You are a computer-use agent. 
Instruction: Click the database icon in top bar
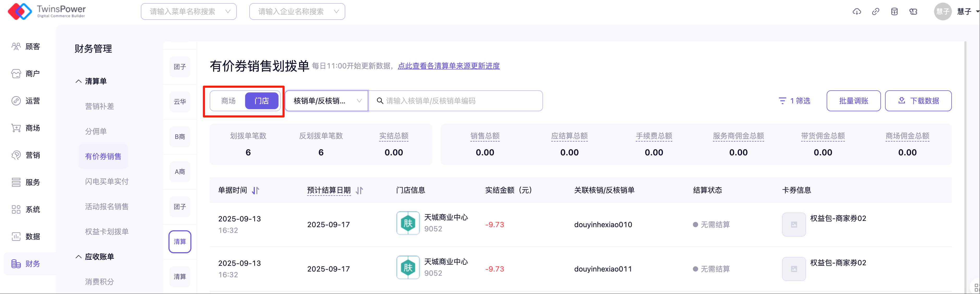(x=894, y=11)
